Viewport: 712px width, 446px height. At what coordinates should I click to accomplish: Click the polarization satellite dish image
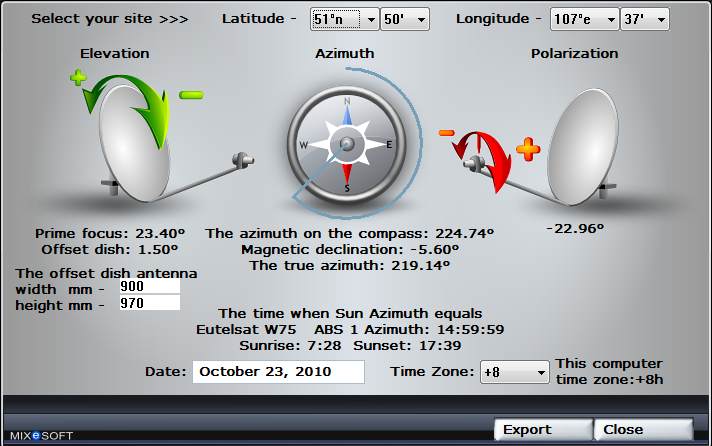583,145
